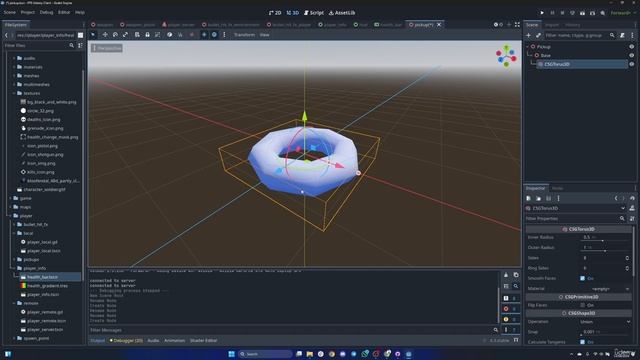Switch to the Node tab beside Inspector
The image size is (640, 360).
(x=557, y=188)
